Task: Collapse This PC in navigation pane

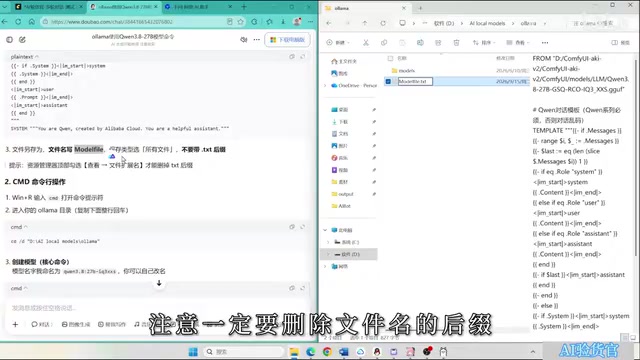Action: pos(325,230)
